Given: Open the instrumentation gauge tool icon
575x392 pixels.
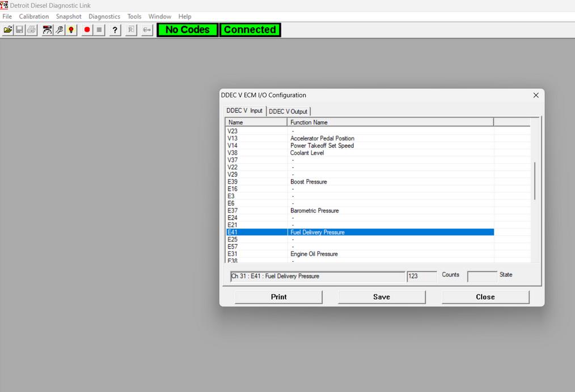Looking at the screenshot, I should tap(48, 30).
